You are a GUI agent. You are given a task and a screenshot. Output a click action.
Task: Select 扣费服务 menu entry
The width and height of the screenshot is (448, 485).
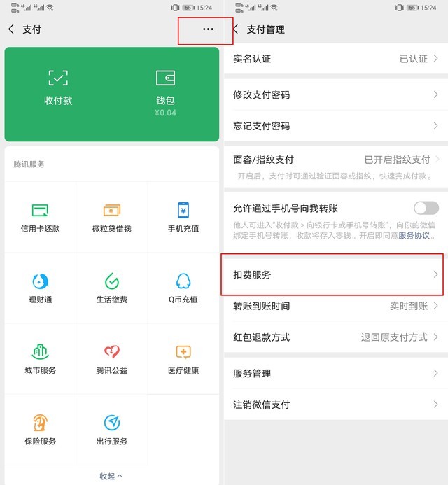click(336, 274)
